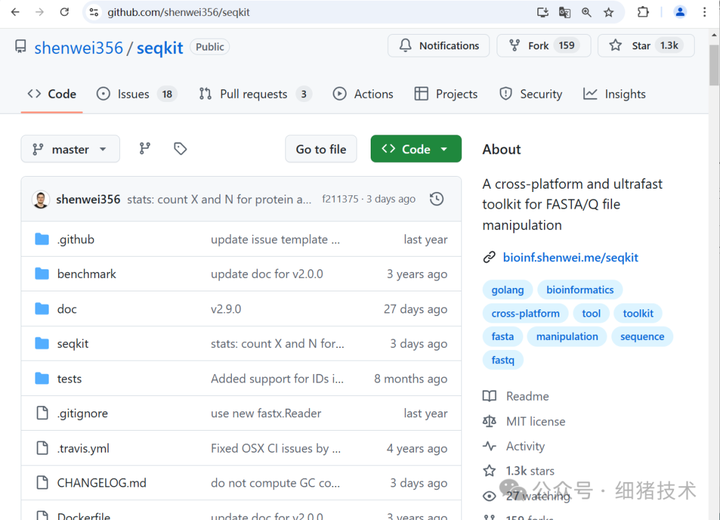
Task: Bookmark this page with star icon
Action: point(609,12)
